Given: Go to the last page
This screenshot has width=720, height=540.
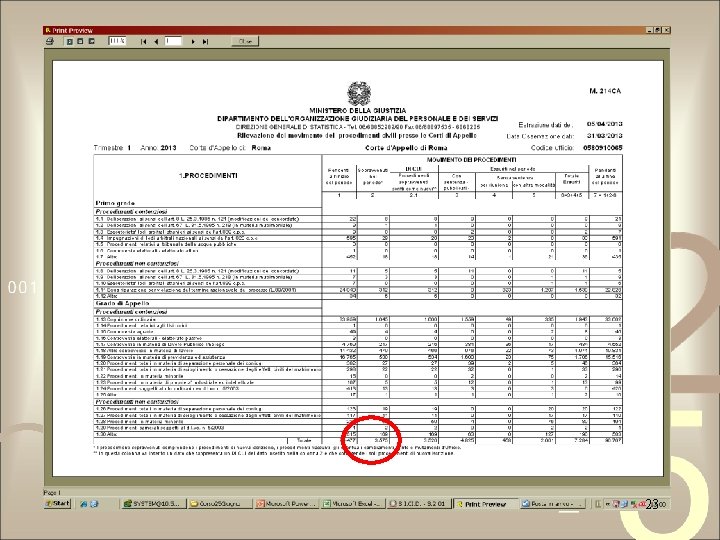Looking at the screenshot, I should pyautogui.click(x=205, y=41).
